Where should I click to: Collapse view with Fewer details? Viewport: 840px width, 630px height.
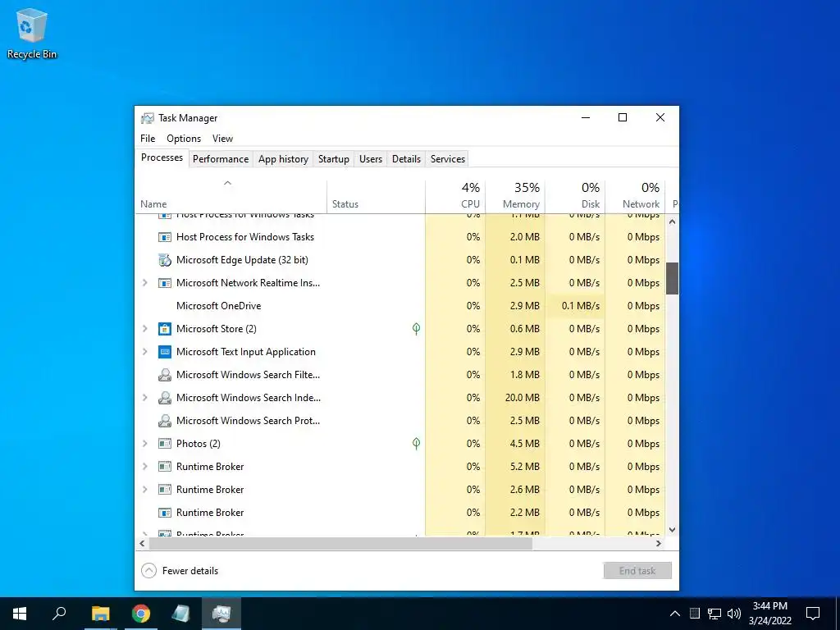pos(180,571)
